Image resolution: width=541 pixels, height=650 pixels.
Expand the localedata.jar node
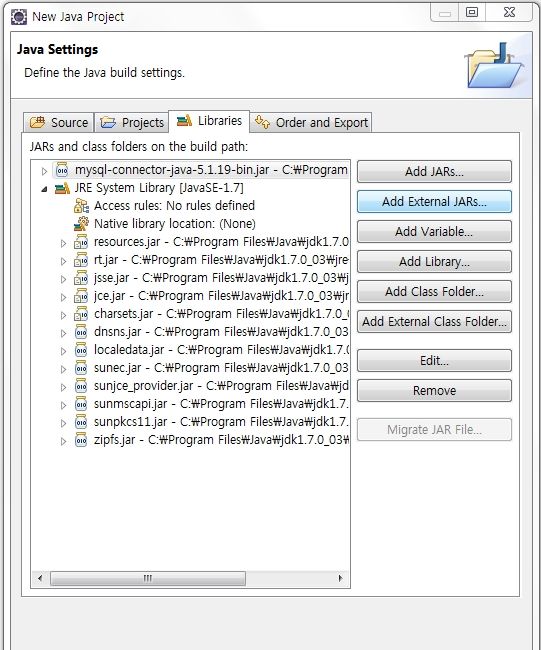point(63,351)
